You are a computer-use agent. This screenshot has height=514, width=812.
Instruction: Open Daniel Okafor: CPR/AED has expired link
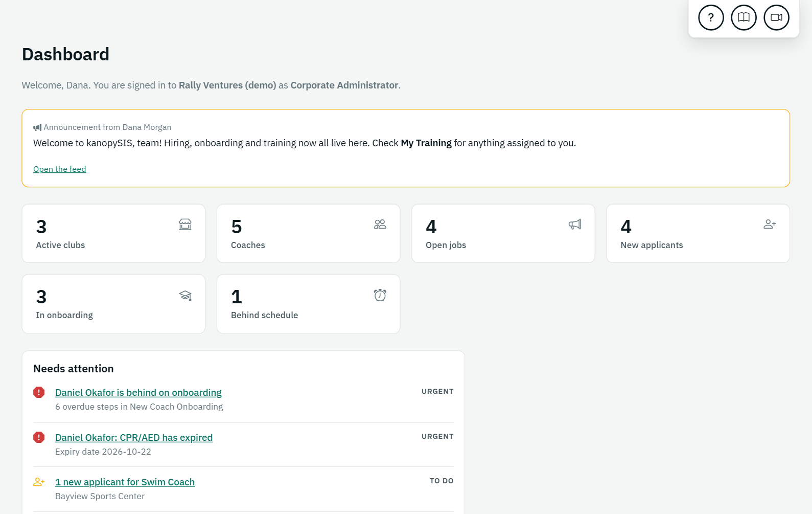[134, 438]
